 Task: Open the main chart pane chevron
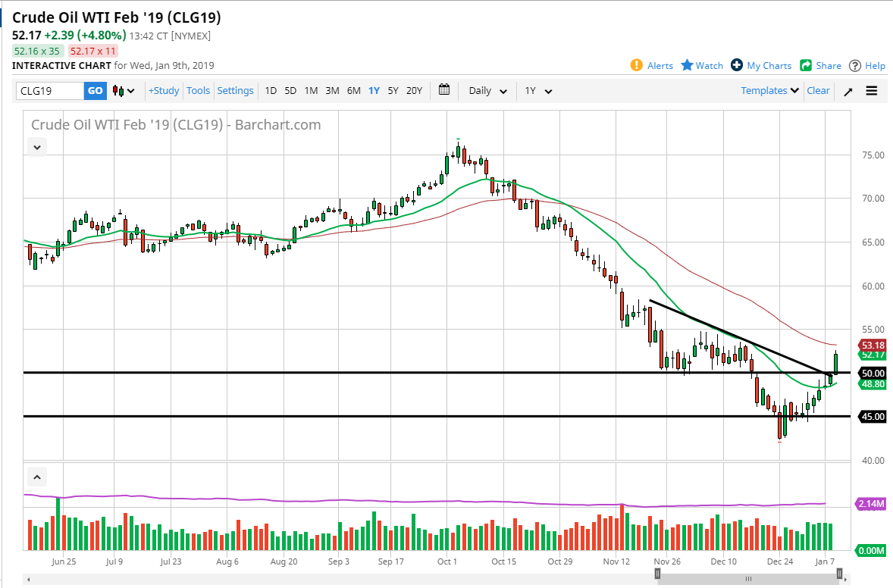(x=36, y=146)
